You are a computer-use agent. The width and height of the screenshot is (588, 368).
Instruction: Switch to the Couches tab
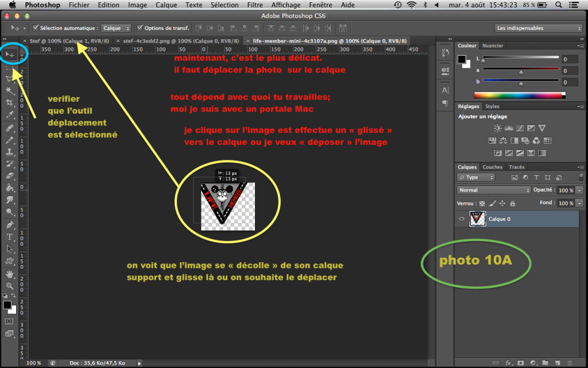coord(492,167)
